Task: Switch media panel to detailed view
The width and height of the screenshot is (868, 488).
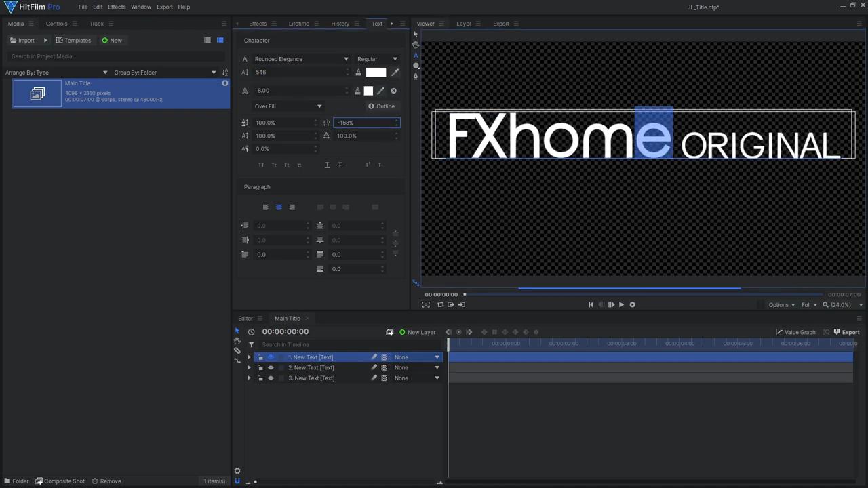Action: 220,40
